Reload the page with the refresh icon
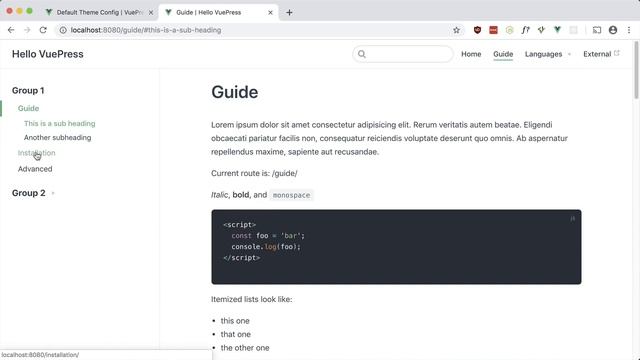 [x=43, y=30]
